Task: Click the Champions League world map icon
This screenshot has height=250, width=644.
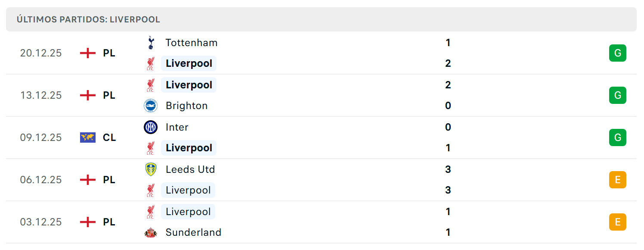Action: pos(88,137)
